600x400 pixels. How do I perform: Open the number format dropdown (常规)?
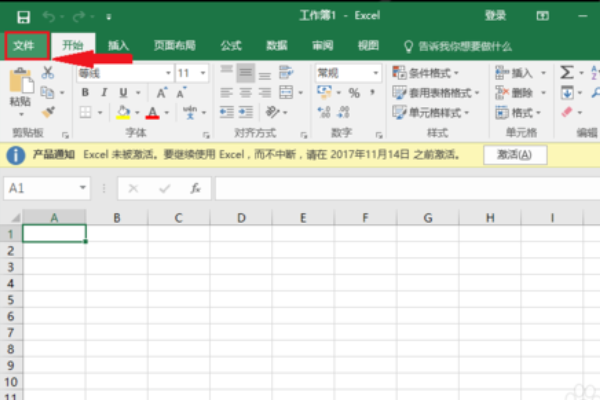376,73
